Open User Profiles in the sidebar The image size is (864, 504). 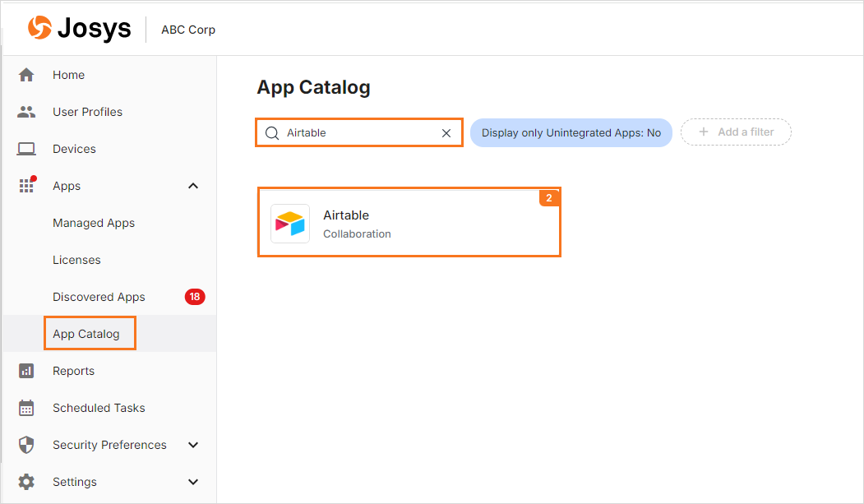coord(88,112)
